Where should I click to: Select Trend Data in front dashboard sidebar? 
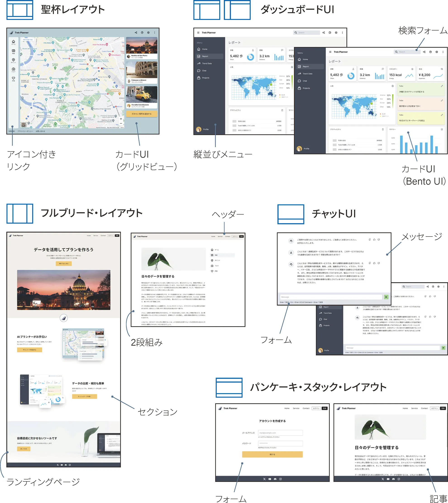pyautogui.click(x=307, y=74)
